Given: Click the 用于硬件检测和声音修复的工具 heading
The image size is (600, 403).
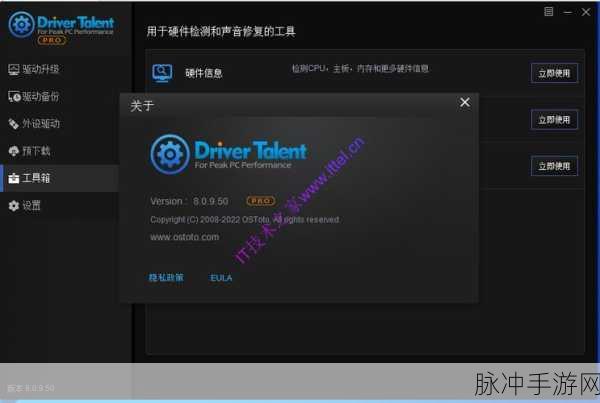Looking at the screenshot, I should [x=221, y=31].
